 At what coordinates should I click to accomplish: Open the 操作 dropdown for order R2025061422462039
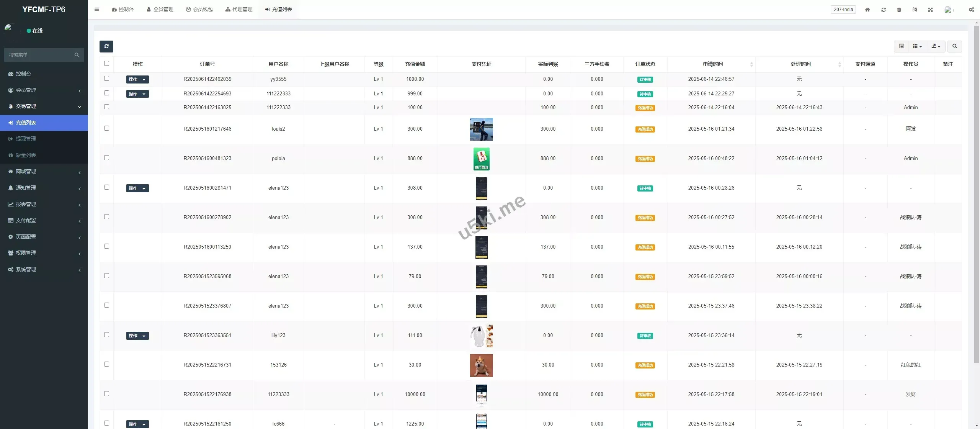(x=137, y=79)
